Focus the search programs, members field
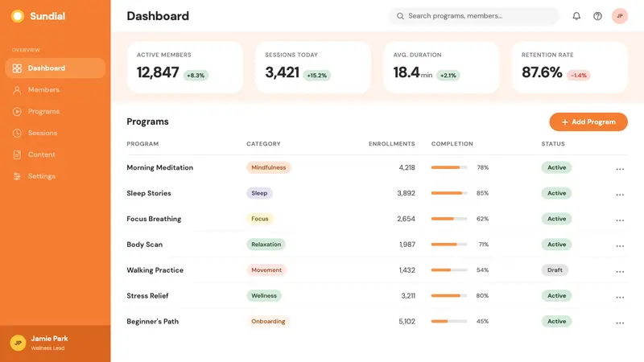 coord(473,16)
